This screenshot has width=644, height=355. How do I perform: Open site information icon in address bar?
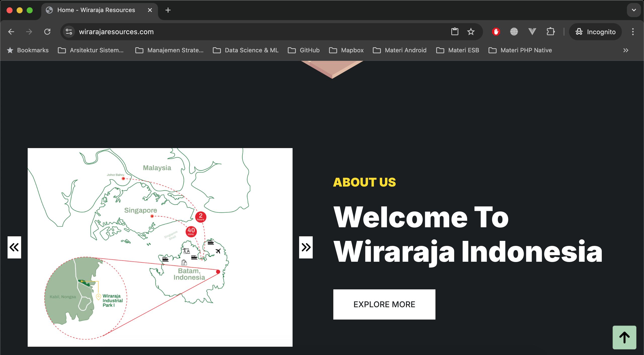pyautogui.click(x=69, y=32)
